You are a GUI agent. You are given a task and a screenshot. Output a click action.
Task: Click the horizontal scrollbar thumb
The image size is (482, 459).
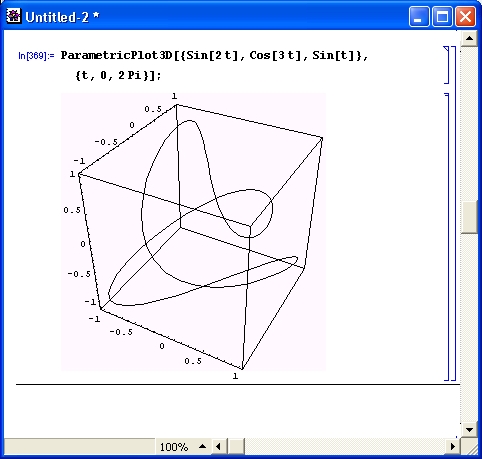tap(236, 446)
